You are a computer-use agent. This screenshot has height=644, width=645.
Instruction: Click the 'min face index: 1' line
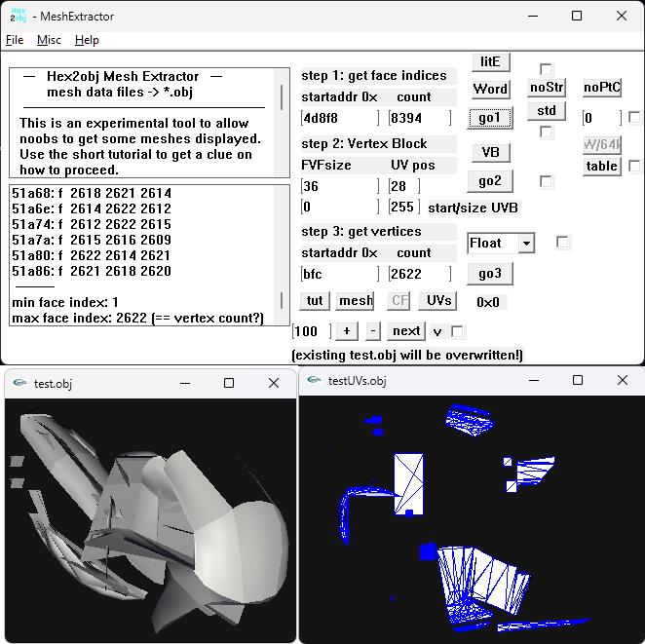(65, 303)
